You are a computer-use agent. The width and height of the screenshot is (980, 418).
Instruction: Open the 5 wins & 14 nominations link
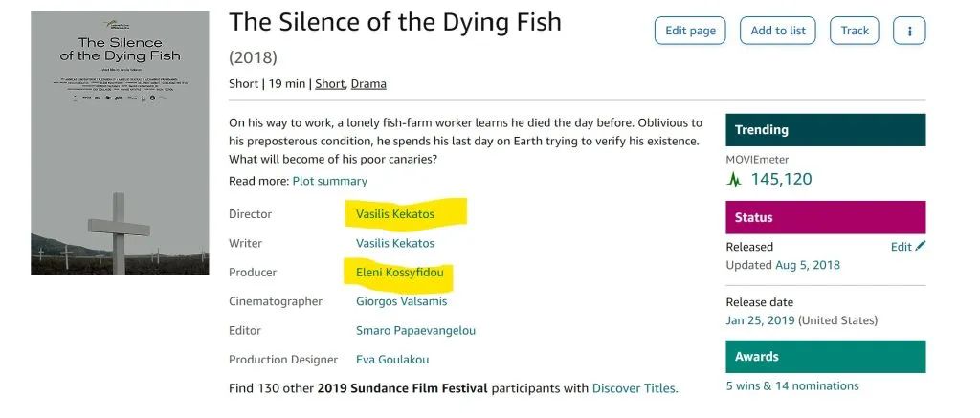pyautogui.click(x=792, y=386)
